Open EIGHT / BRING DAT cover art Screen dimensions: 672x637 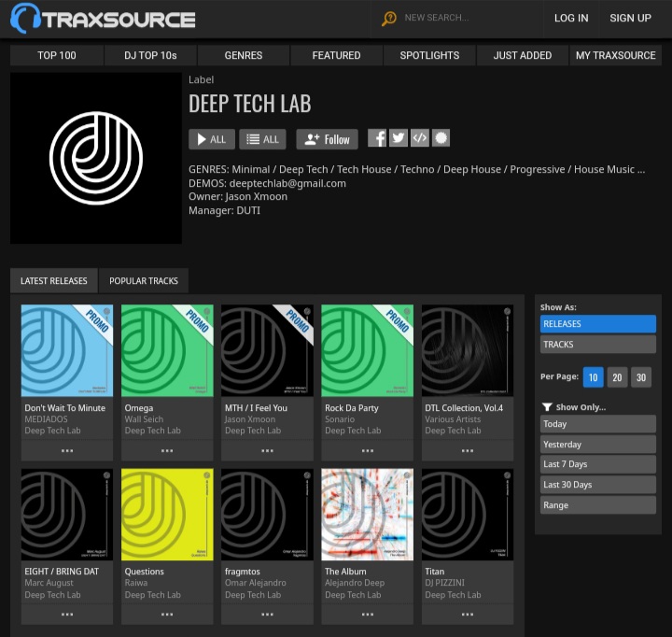pos(67,515)
